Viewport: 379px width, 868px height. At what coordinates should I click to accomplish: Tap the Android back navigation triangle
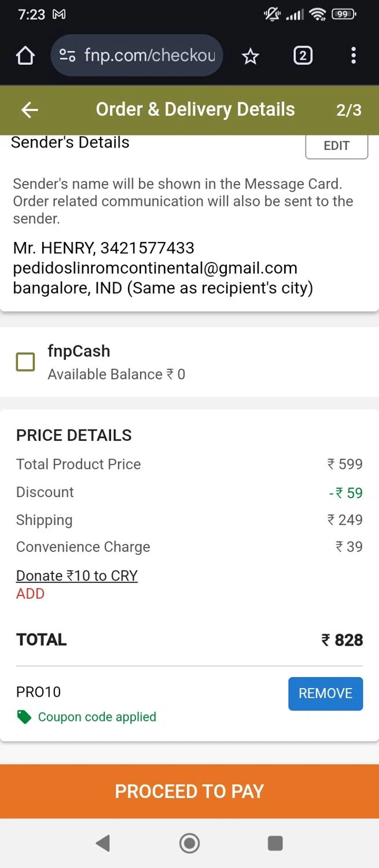point(103,844)
